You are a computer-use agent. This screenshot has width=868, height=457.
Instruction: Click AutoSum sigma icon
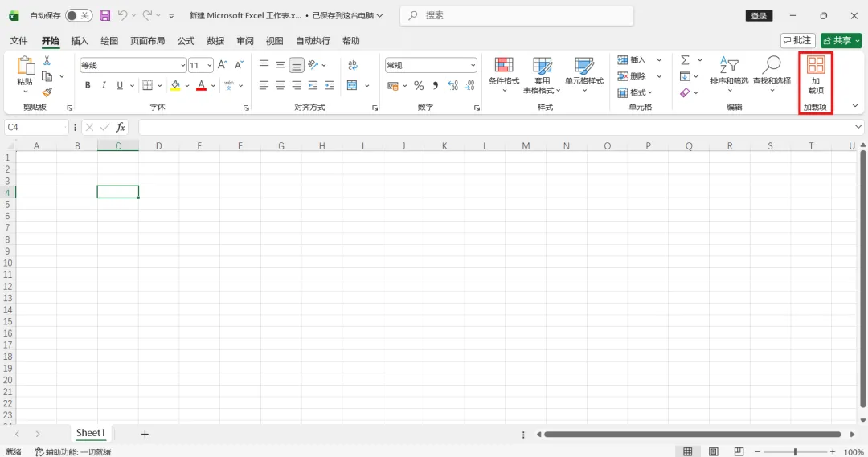pyautogui.click(x=685, y=59)
